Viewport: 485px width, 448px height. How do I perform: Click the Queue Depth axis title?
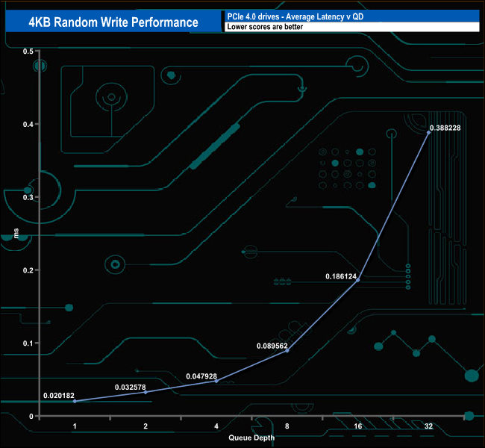[251, 438]
